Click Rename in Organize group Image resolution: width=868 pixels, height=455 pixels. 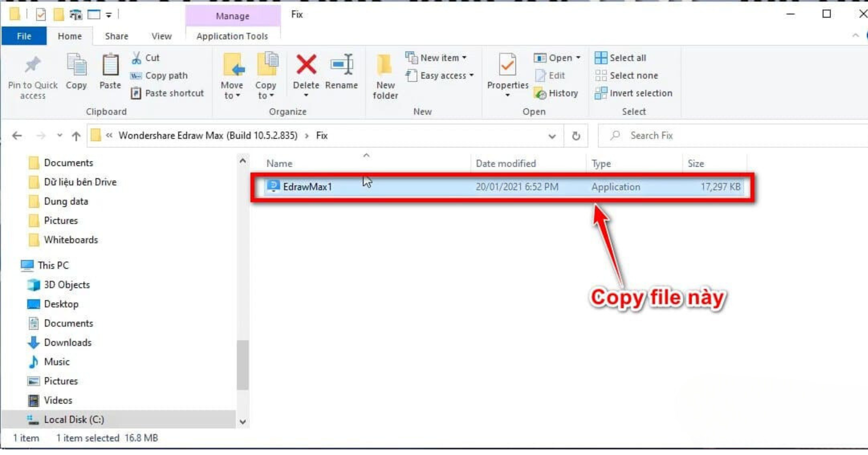click(x=341, y=72)
